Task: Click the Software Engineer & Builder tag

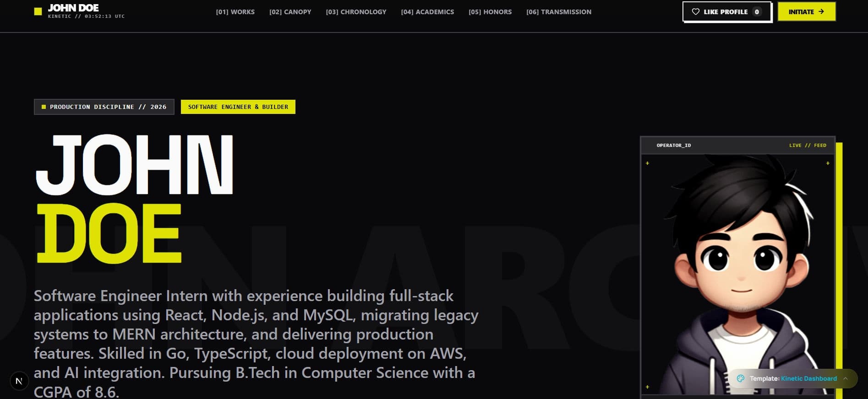Action: pyautogui.click(x=238, y=107)
